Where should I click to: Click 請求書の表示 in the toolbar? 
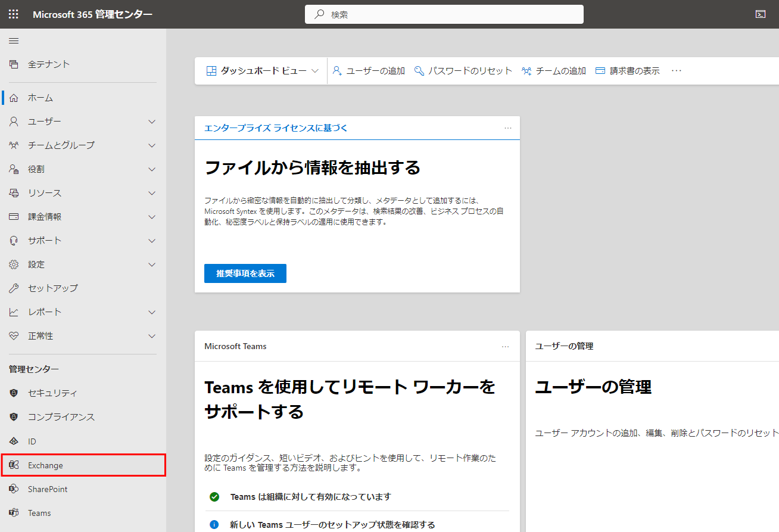point(628,71)
